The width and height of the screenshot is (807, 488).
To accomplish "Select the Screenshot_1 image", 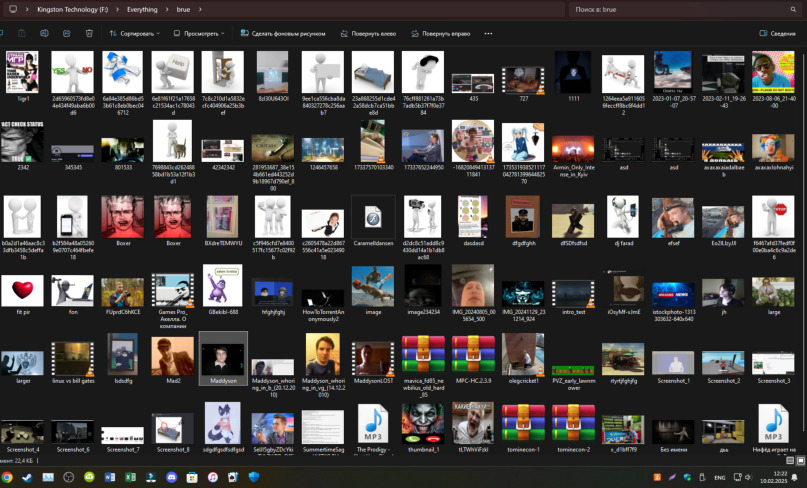I will coord(673,367).
